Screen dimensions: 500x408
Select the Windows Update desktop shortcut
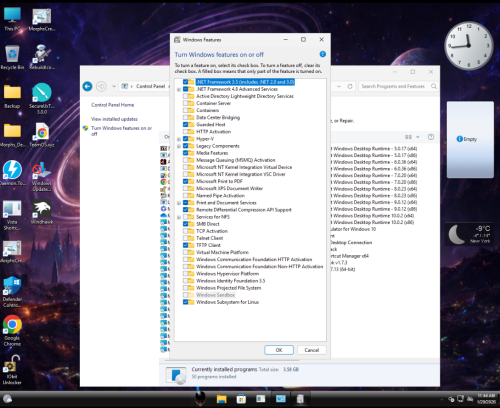tap(42, 177)
